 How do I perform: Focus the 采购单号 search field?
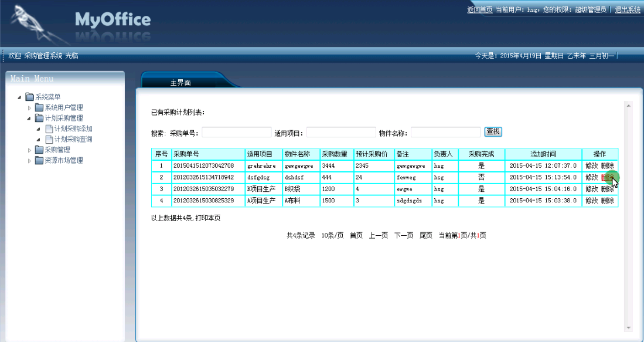click(x=237, y=133)
